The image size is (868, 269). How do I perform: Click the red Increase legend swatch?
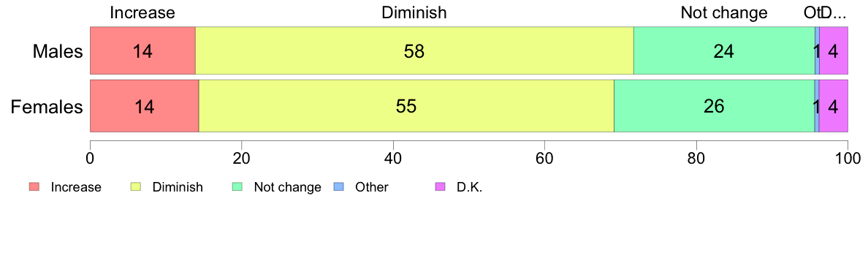tap(34, 187)
